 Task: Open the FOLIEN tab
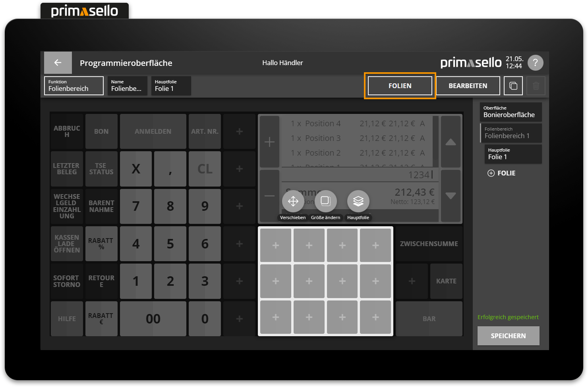(400, 86)
